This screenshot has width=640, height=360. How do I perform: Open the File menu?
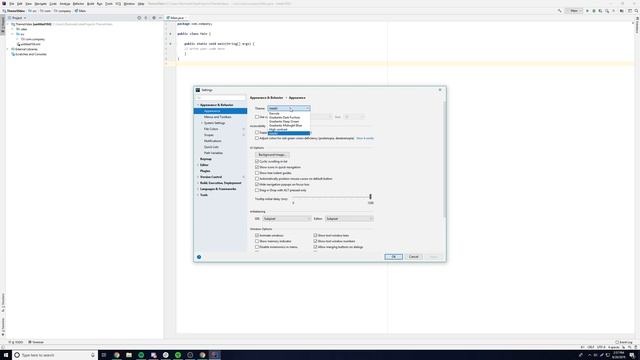click(12, 4)
